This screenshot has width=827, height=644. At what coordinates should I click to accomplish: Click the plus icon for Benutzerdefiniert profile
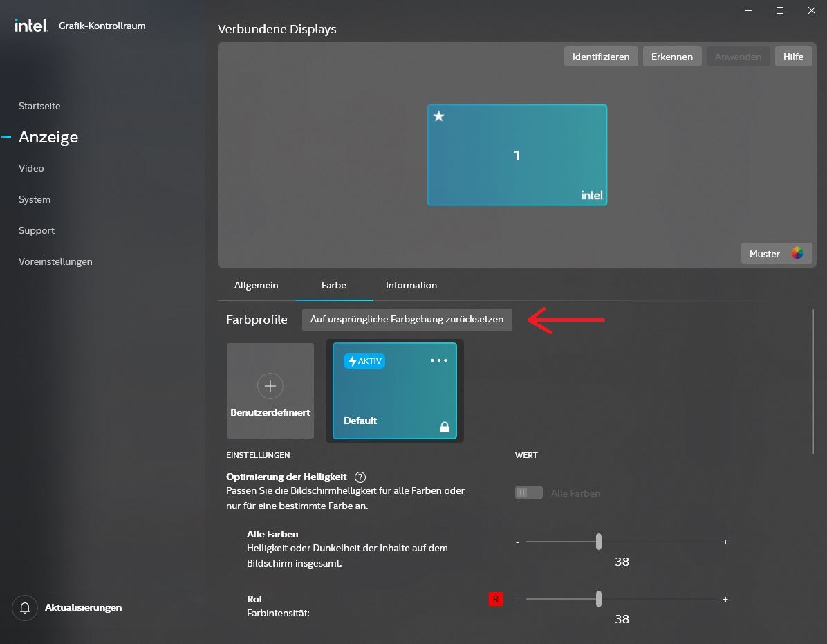[x=270, y=386]
